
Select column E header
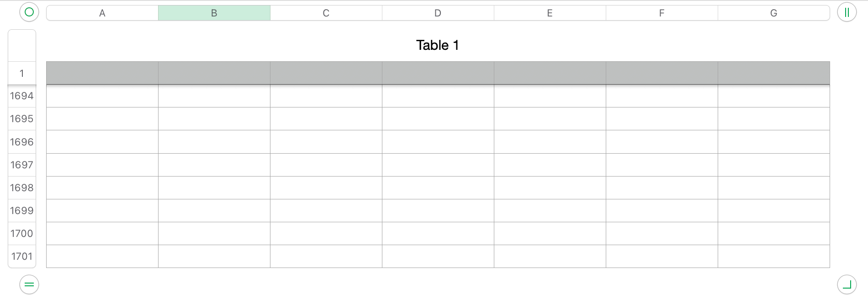(x=550, y=13)
